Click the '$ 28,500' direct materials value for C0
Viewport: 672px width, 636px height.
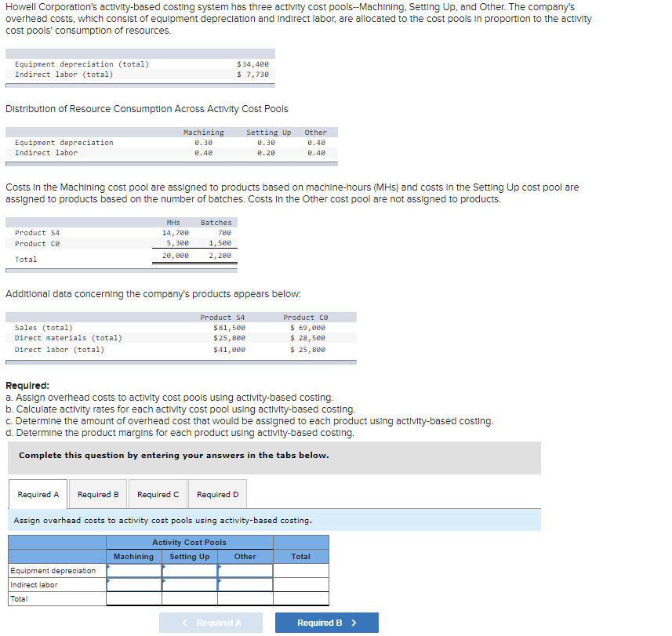[307, 338]
